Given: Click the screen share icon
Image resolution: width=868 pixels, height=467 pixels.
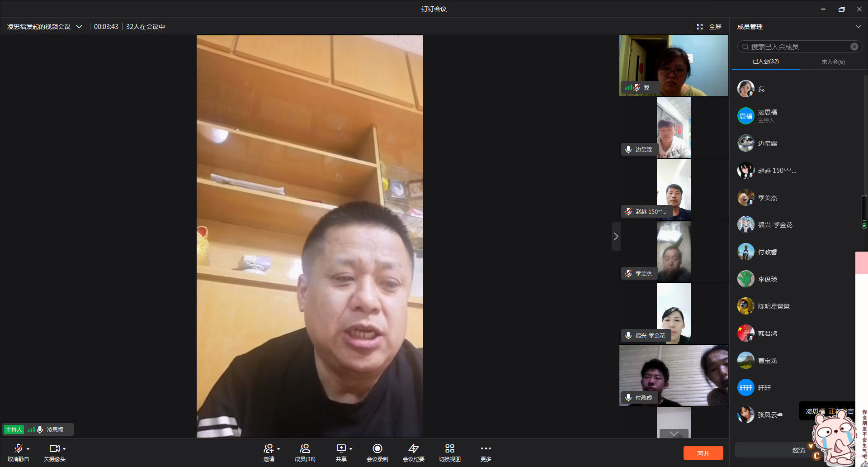Looking at the screenshot, I should (341, 448).
